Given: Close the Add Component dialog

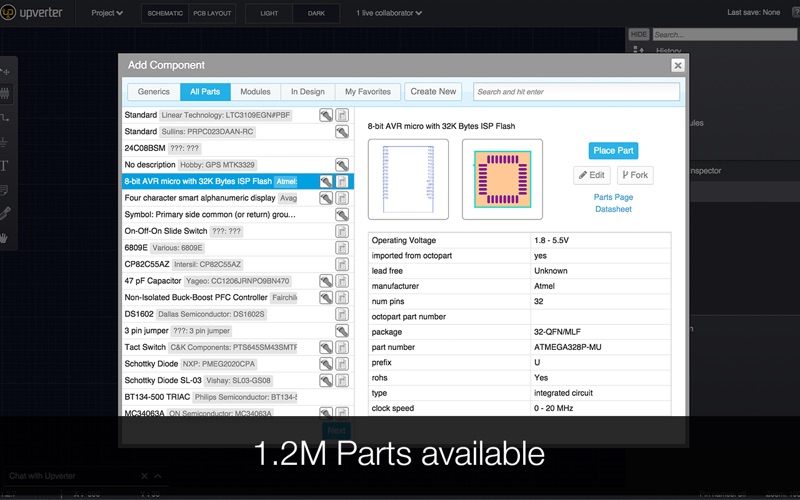Looking at the screenshot, I should [x=678, y=65].
